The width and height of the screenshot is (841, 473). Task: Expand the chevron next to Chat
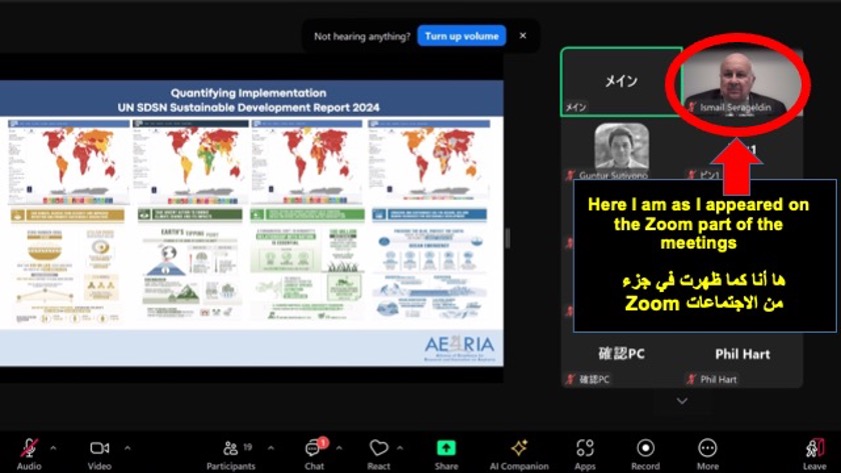click(339, 447)
